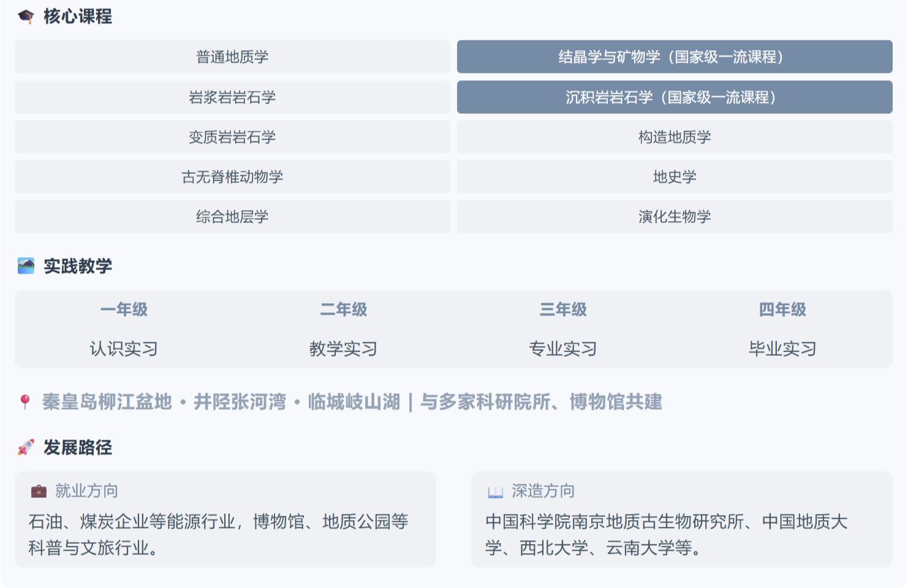Select 结晶学与矿物学（国家级一流课程）
The image size is (908, 588).
(x=675, y=57)
